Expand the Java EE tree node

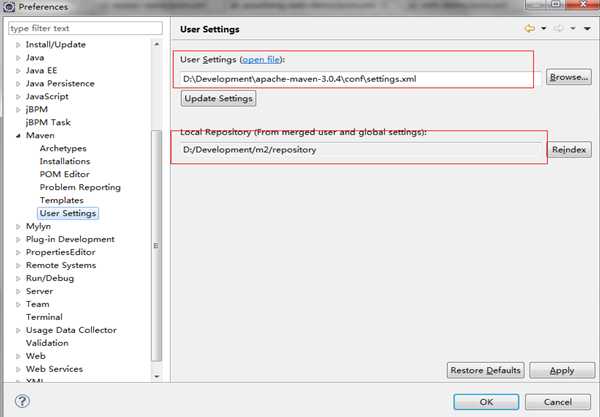[x=17, y=71]
